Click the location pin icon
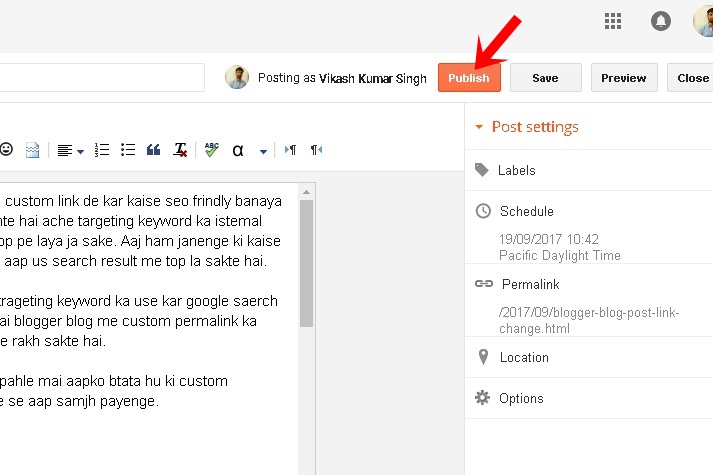The height and width of the screenshot is (475, 713). pyautogui.click(x=483, y=357)
